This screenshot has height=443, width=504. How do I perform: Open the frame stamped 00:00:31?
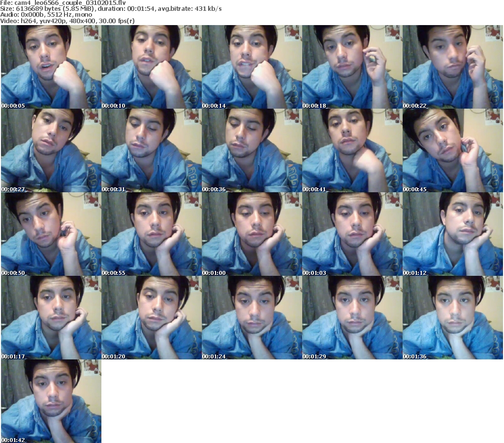[x=152, y=150]
